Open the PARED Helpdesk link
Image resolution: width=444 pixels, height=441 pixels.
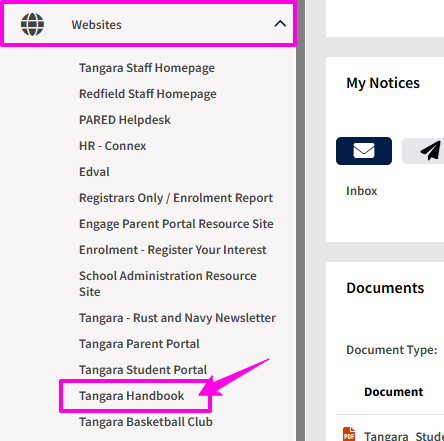point(125,120)
